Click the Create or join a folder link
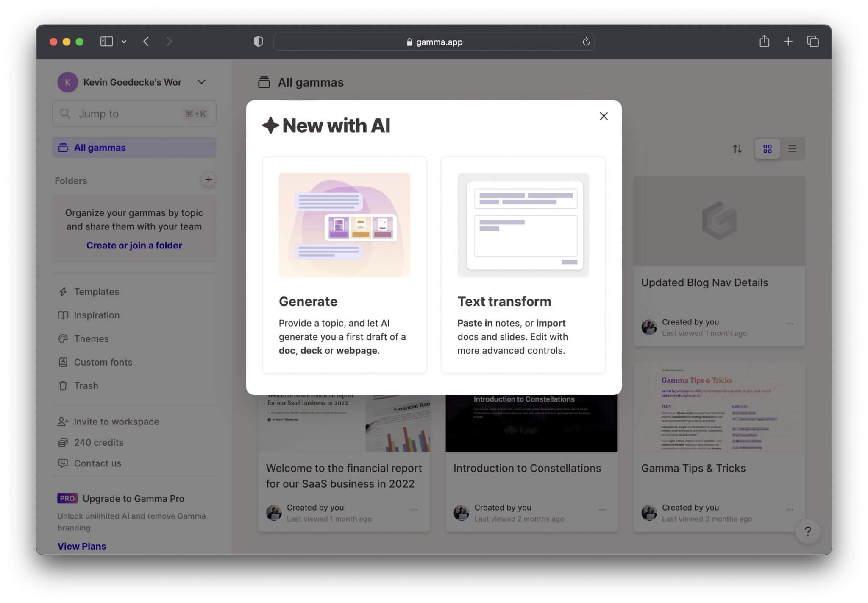This screenshot has width=868, height=603. point(134,245)
